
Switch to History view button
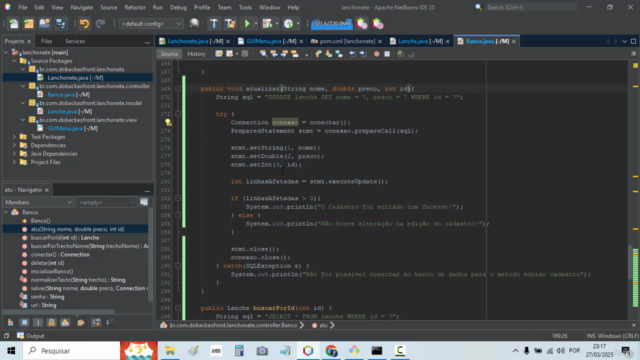(x=196, y=54)
